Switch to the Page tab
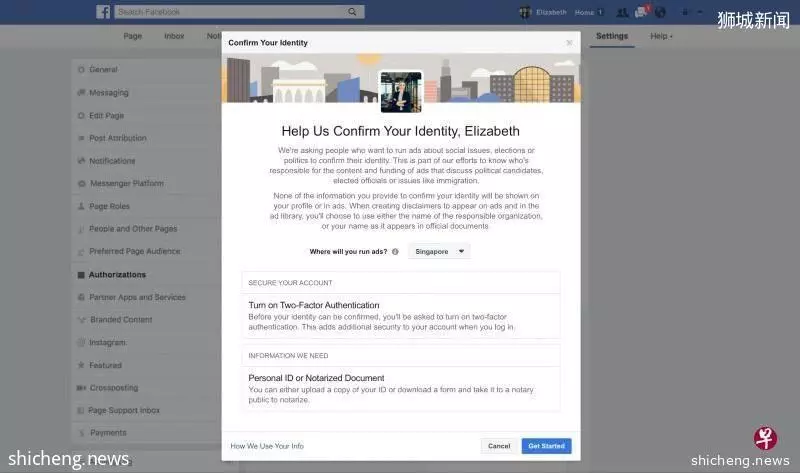The width and height of the screenshot is (800, 473). pyautogui.click(x=133, y=36)
